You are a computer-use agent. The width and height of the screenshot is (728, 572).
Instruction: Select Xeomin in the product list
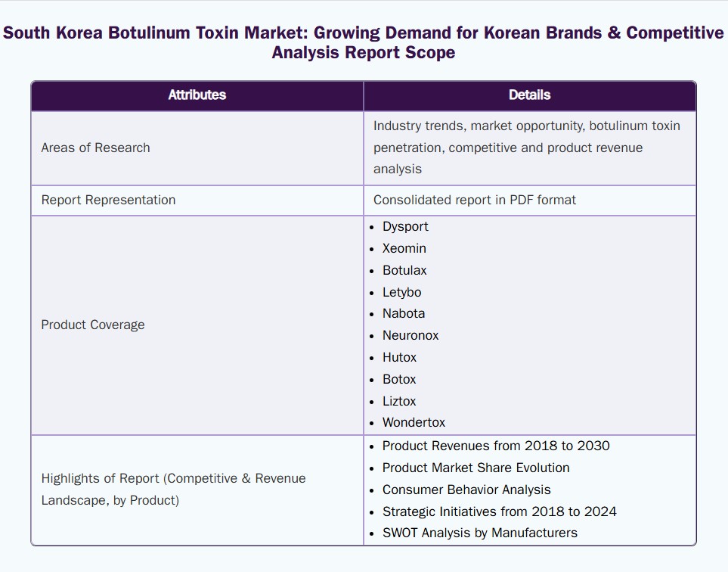(404, 248)
